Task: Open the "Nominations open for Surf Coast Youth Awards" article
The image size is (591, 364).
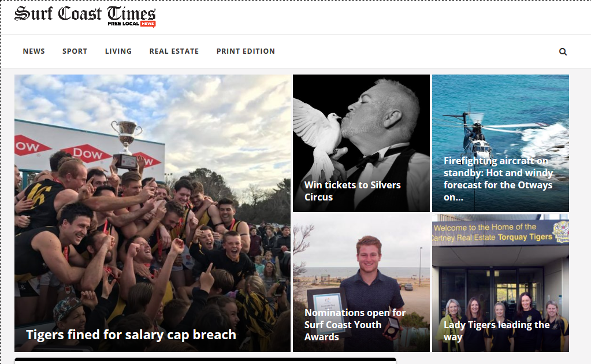Action: click(355, 325)
